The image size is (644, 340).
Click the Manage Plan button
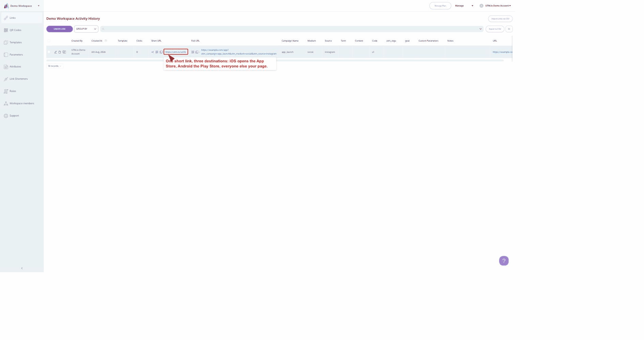pyautogui.click(x=440, y=6)
